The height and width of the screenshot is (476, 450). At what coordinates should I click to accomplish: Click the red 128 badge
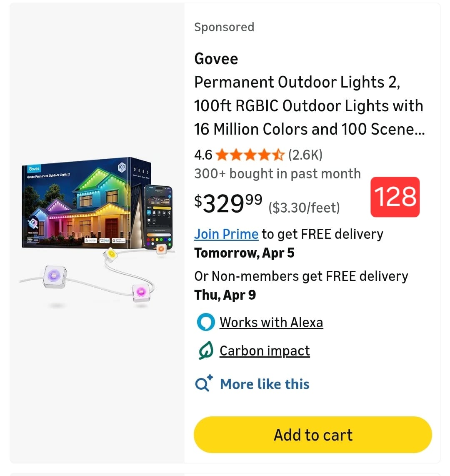(395, 197)
